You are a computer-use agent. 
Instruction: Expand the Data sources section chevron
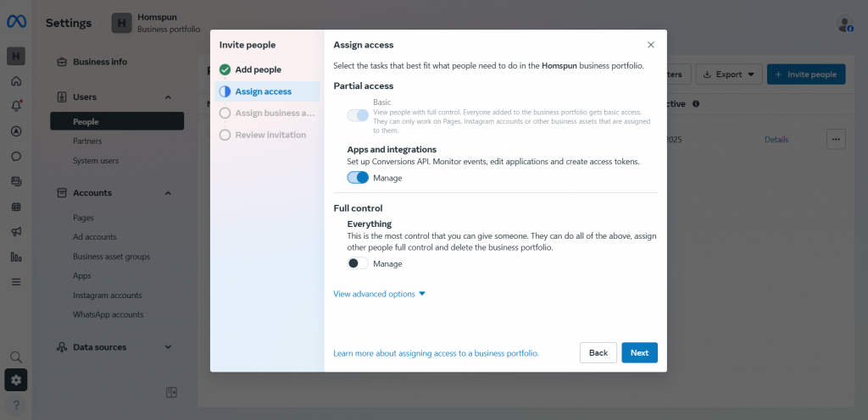pos(169,347)
